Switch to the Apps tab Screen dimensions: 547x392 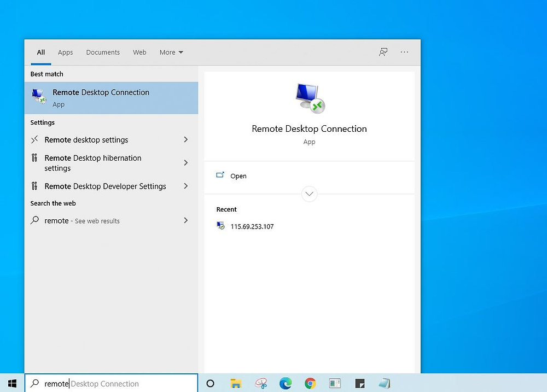coord(65,52)
